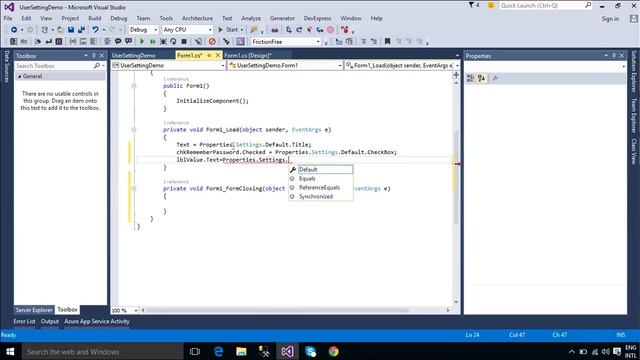
Task: Open File Explorer from the taskbar
Action: (x=241, y=351)
